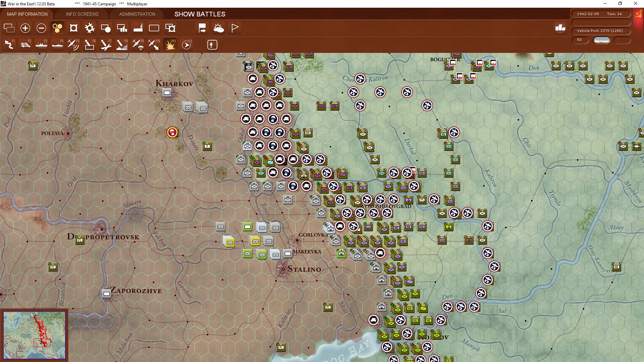Click the value 50 field

click(x=580, y=40)
